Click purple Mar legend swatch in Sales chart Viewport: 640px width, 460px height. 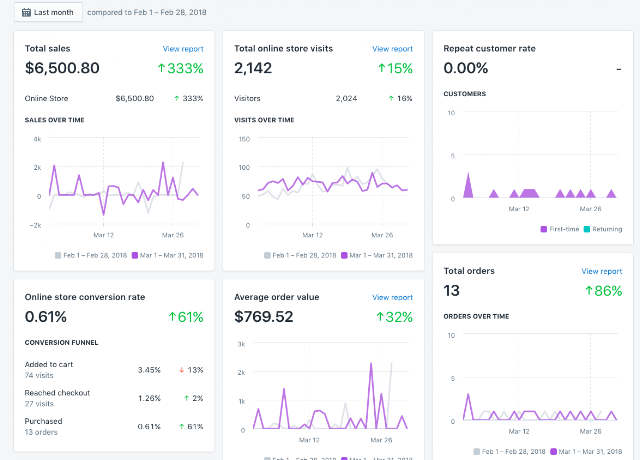pos(135,256)
